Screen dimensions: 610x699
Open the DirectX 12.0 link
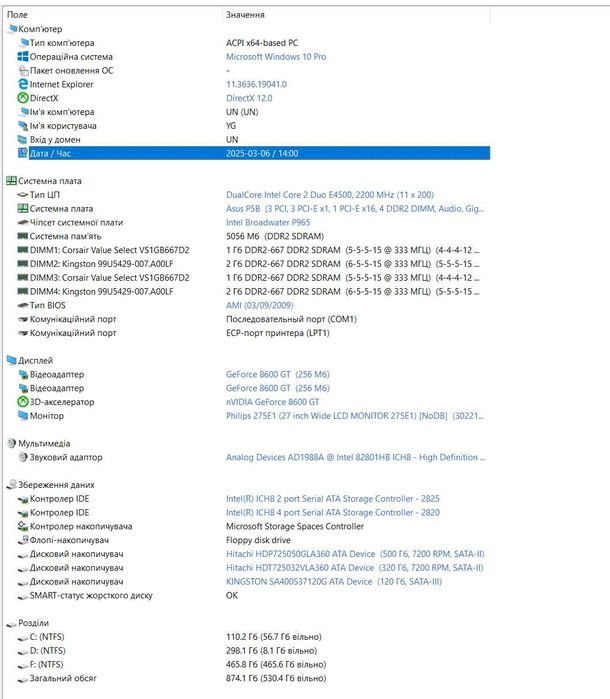[x=249, y=98]
